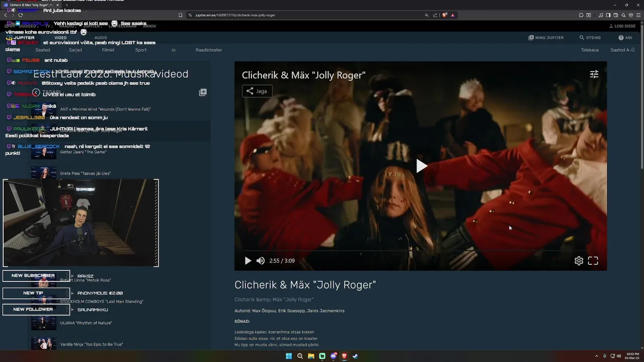
Task: Share the video with the Jaga button
Action: tap(257, 91)
